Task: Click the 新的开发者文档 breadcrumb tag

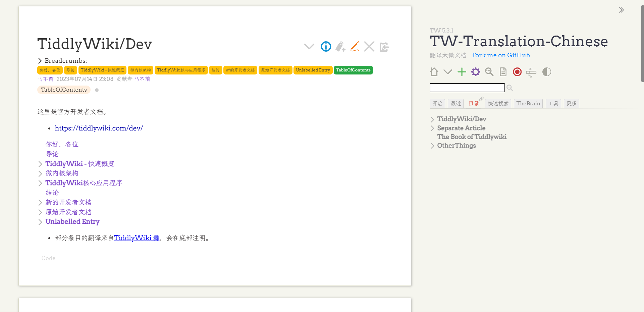Action: click(240, 70)
